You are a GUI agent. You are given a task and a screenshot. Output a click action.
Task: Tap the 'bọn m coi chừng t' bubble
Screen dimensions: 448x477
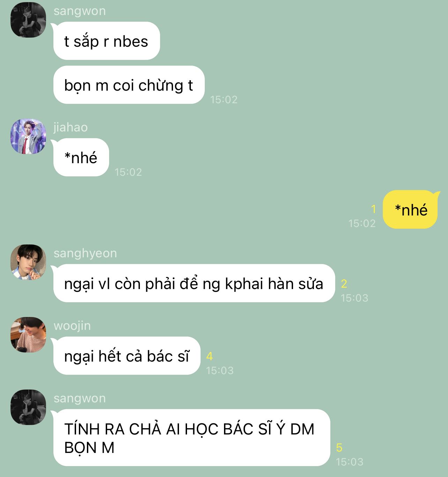[x=129, y=85]
